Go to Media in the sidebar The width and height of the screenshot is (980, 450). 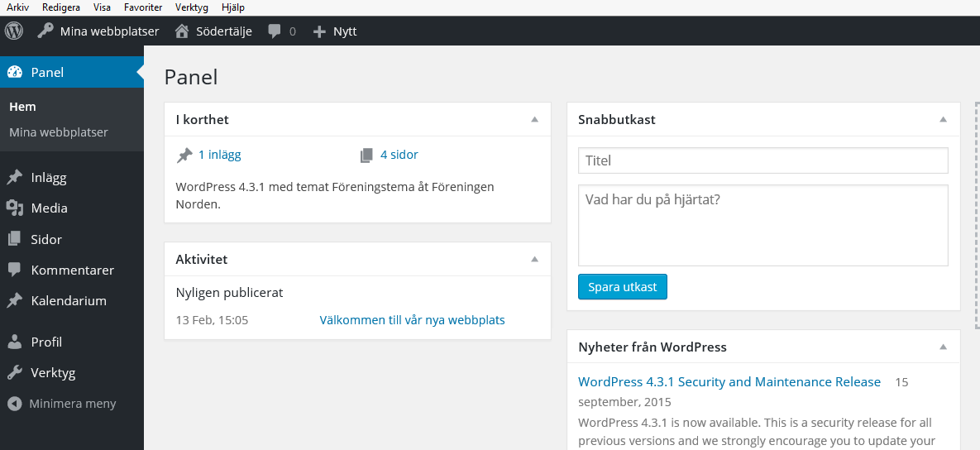tap(50, 208)
